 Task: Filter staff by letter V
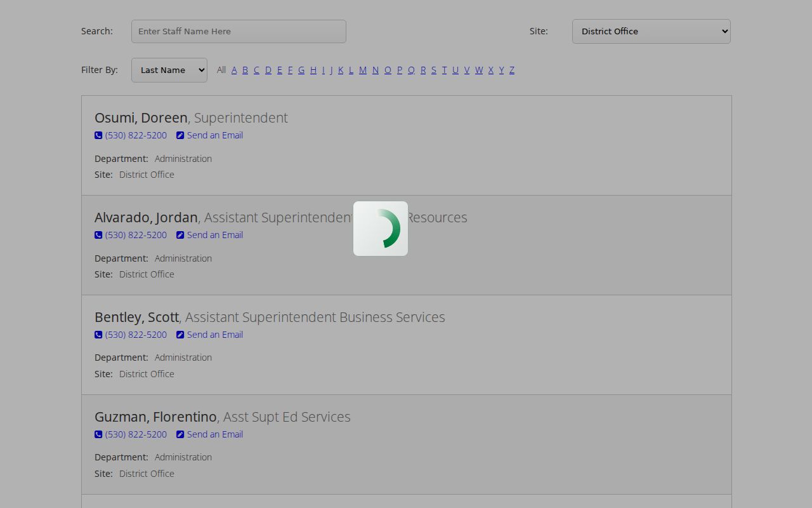(x=467, y=70)
